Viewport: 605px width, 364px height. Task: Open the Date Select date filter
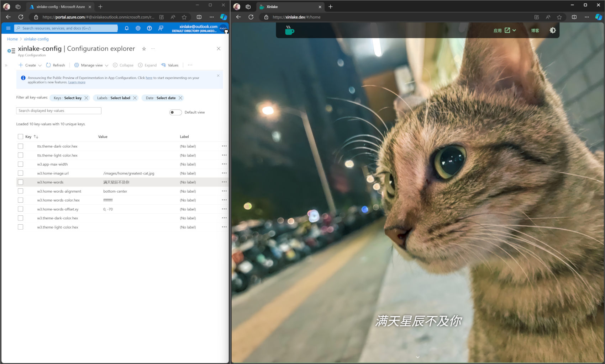click(x=161, y=98)
